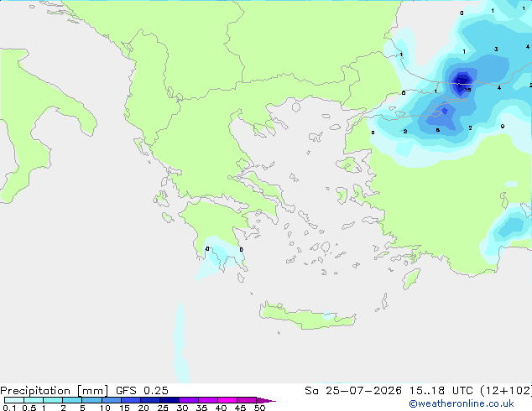Click the 20 legend scale label
This screenshot has height=411, width=532.
coord(143,408)
